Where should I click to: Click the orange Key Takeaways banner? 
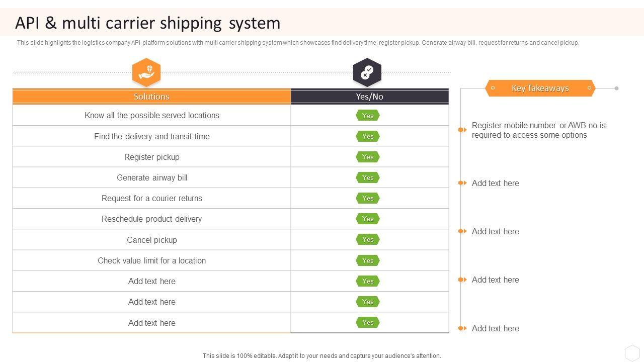tap(540, 88)
